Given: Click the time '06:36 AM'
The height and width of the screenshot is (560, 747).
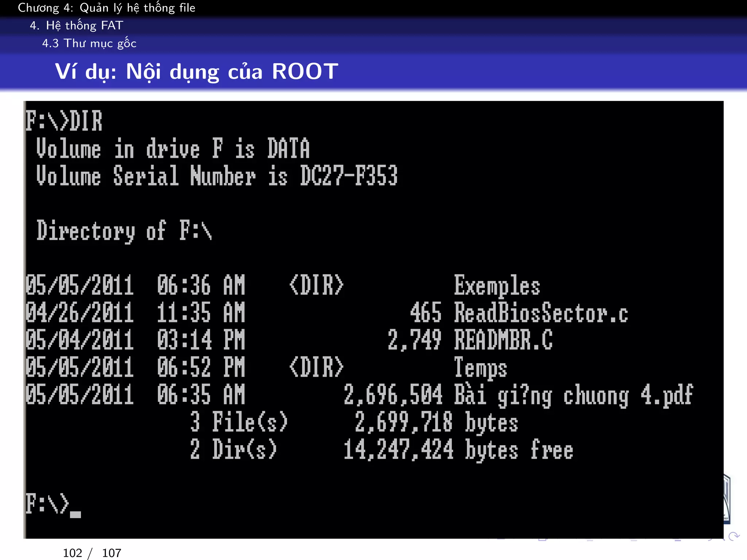Looking at the screenshot, I should tap(201, 285).
